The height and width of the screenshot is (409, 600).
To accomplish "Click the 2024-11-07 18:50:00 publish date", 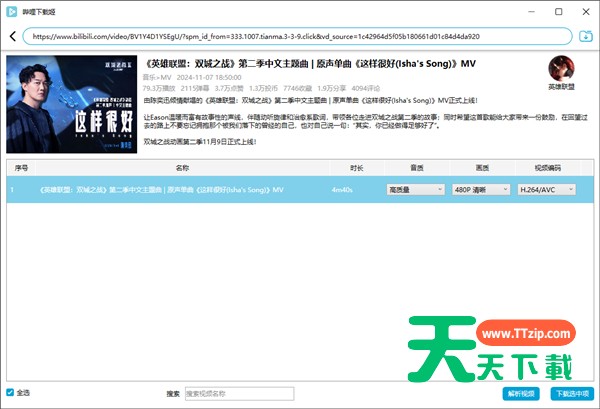I will click(209, 77).
